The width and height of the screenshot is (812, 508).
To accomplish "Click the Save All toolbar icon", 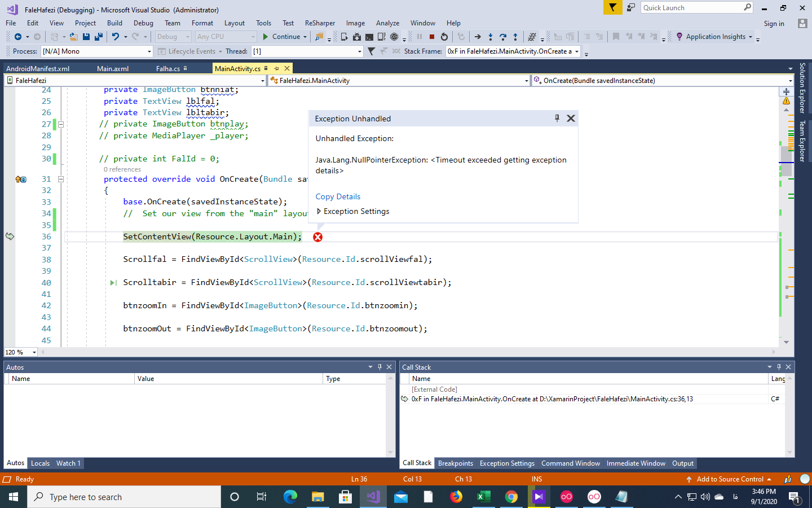I will (x=99, y=37).
